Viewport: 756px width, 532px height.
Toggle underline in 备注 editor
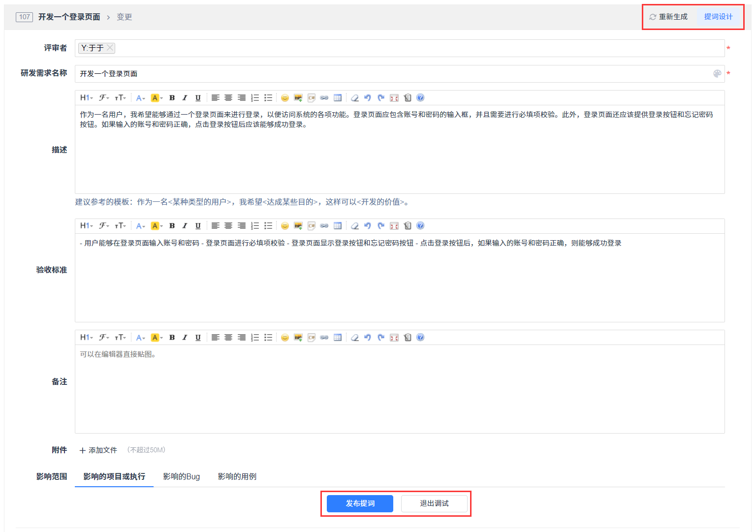coord(198,338)
